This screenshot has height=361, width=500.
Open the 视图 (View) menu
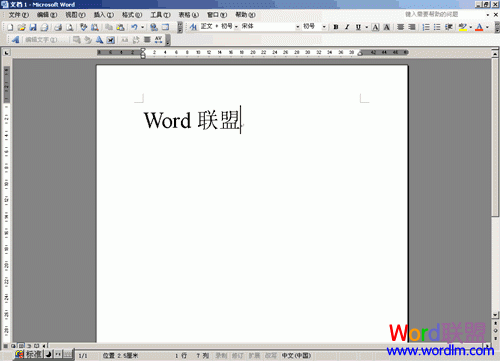(x=75, y=15)
